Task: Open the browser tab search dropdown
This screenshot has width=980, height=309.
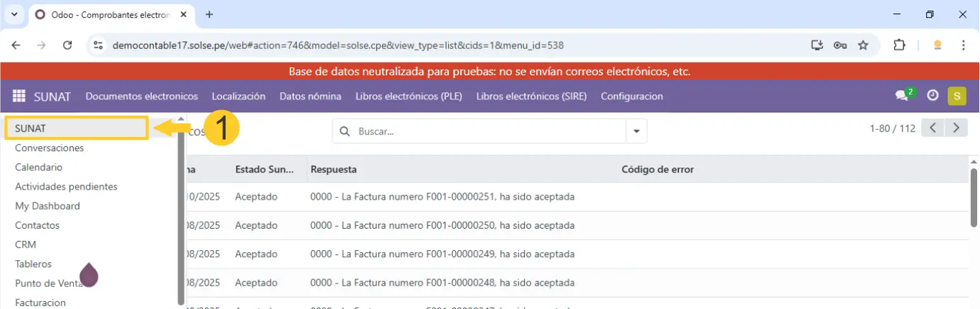Action: [x=14, y=14]
